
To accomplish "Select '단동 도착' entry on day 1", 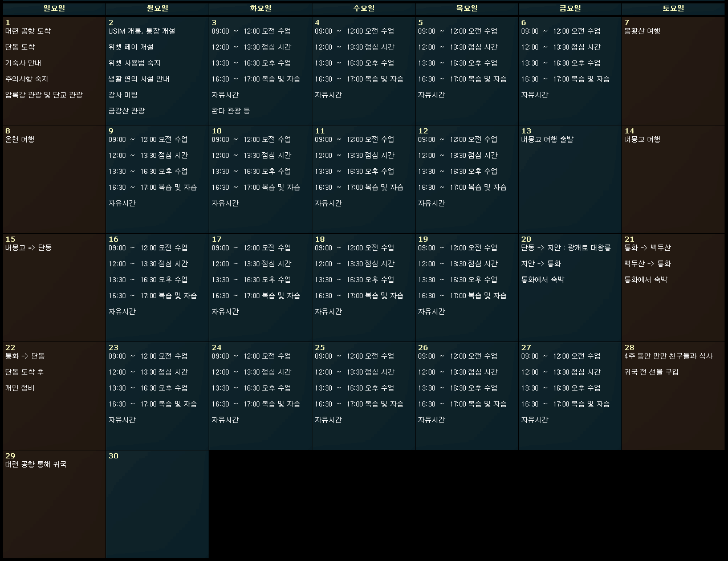I will 20,47.
